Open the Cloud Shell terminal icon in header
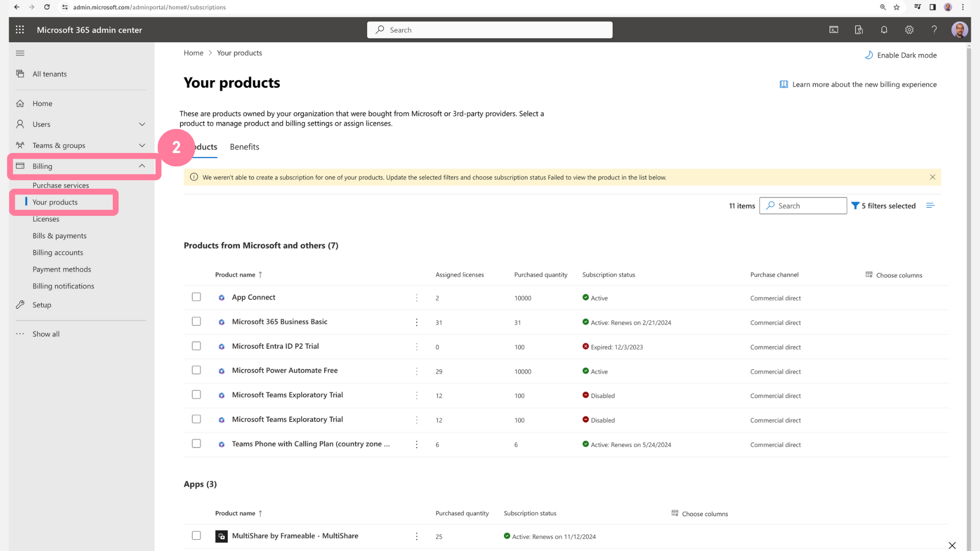This screenshot has height=551, width=980. (834, 30)
